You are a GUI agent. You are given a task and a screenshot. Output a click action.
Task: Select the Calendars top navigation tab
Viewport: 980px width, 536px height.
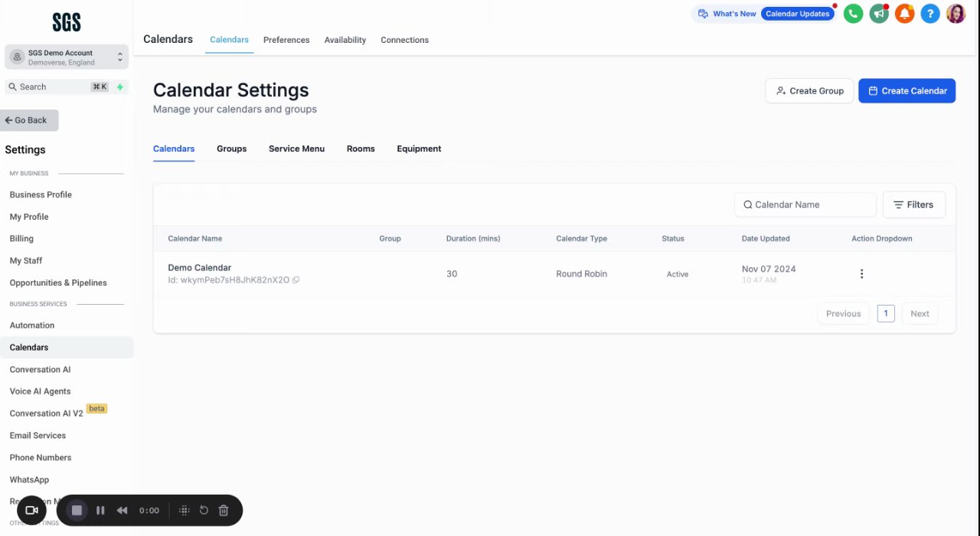[229, 40]
